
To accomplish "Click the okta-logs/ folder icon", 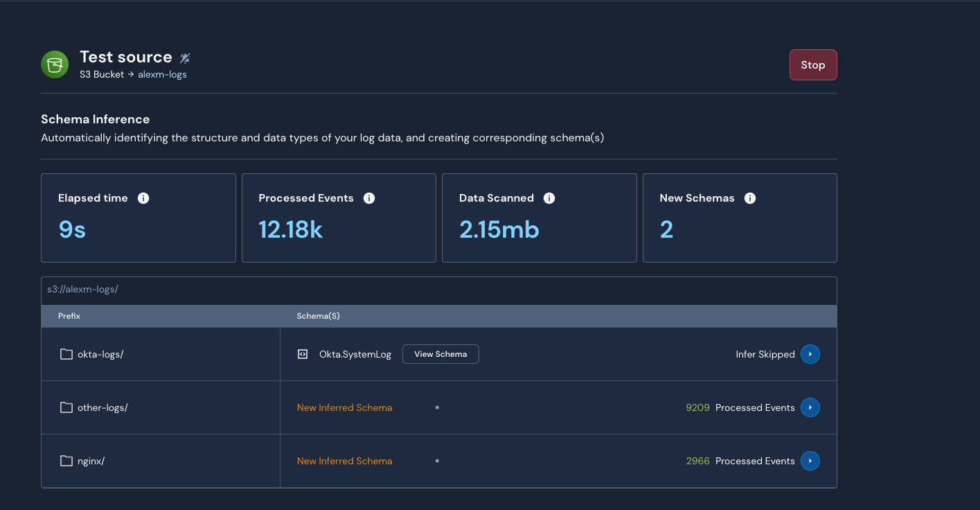I will [x=66, y=354].
